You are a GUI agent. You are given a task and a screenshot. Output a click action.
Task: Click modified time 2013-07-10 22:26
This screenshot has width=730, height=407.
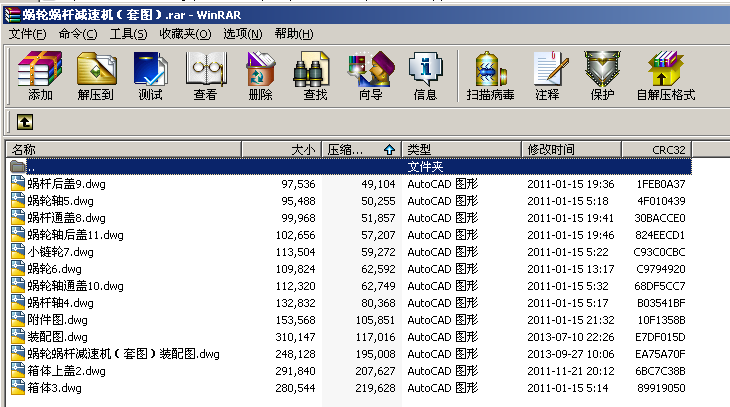pos(571,337)
